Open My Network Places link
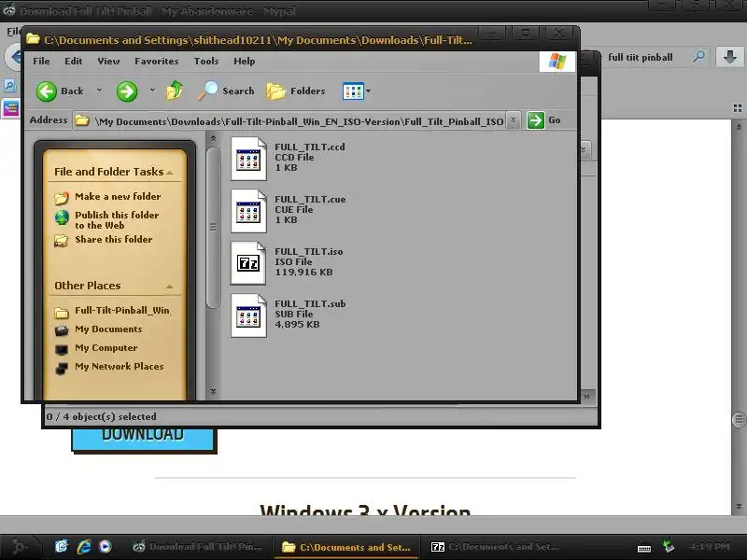 point(120,366)
